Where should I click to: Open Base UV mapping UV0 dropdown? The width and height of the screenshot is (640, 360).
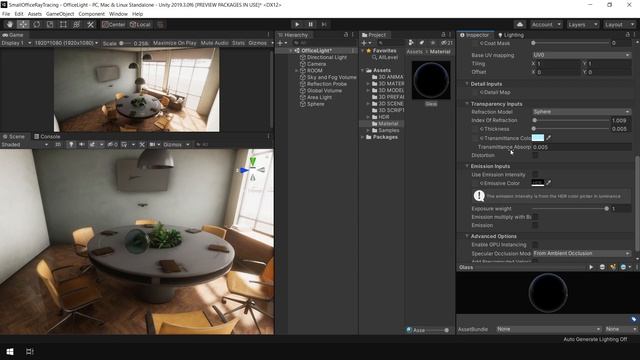pos(581,55)
